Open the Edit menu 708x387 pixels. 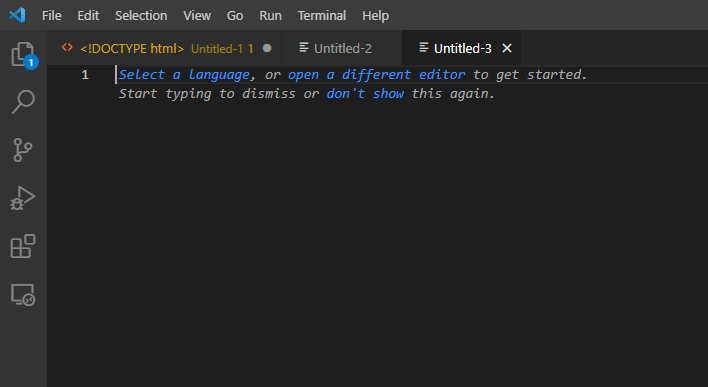pyautogui.click(x=88, y=15)
